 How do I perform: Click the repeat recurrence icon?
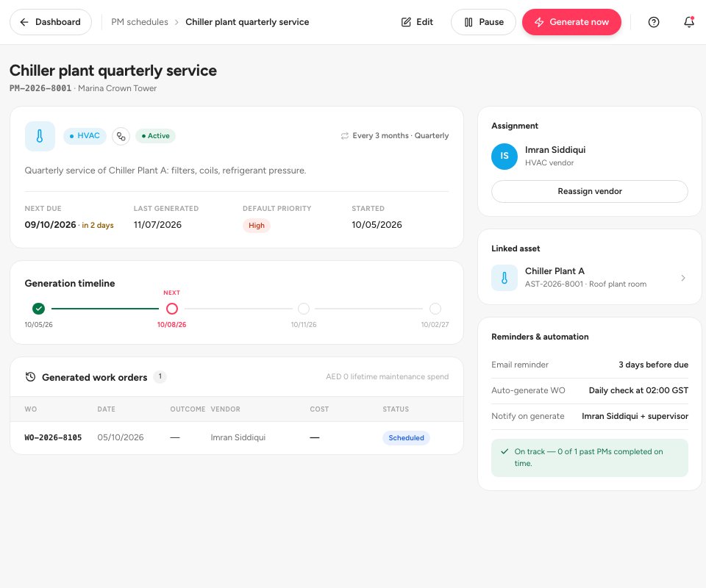pos(344,136)
